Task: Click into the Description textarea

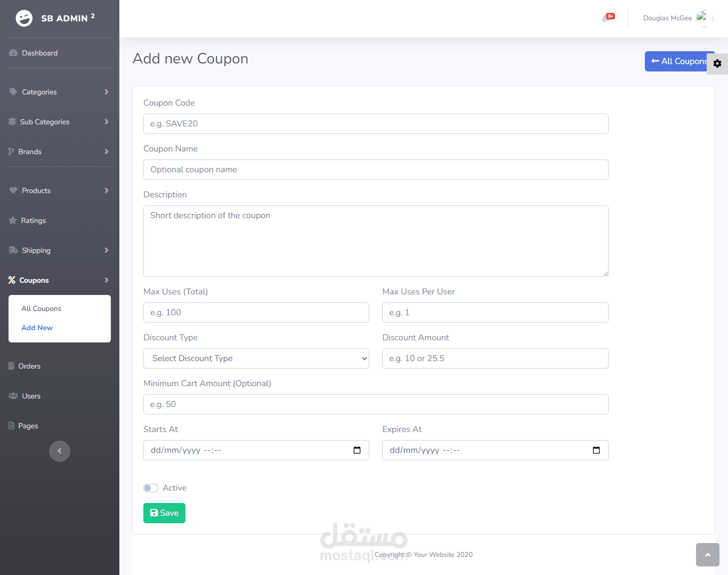Action: click(x=376, y=241)
